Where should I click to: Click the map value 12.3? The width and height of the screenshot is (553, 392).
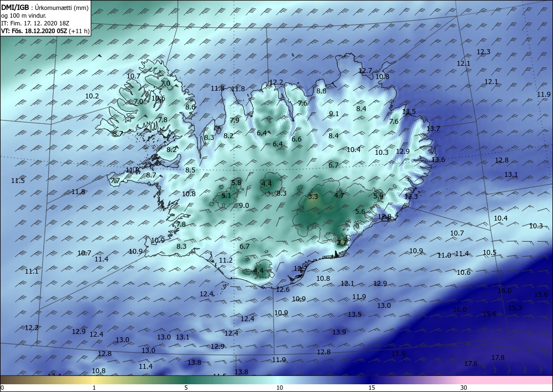coord(483,52)
